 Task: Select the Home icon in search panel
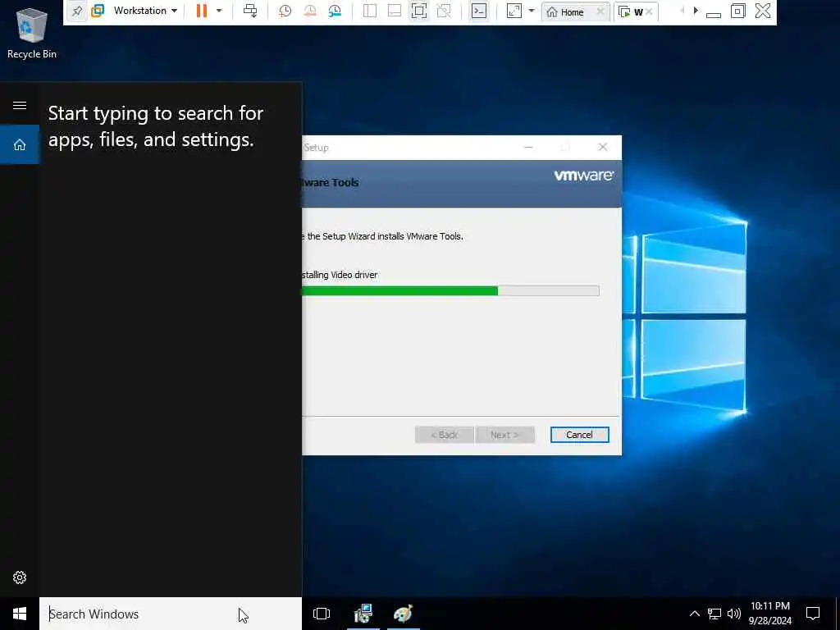(x=20, y=144)
